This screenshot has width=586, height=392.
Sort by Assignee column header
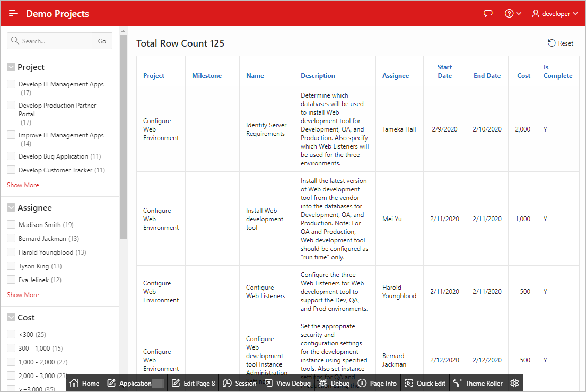coord(396,75)
